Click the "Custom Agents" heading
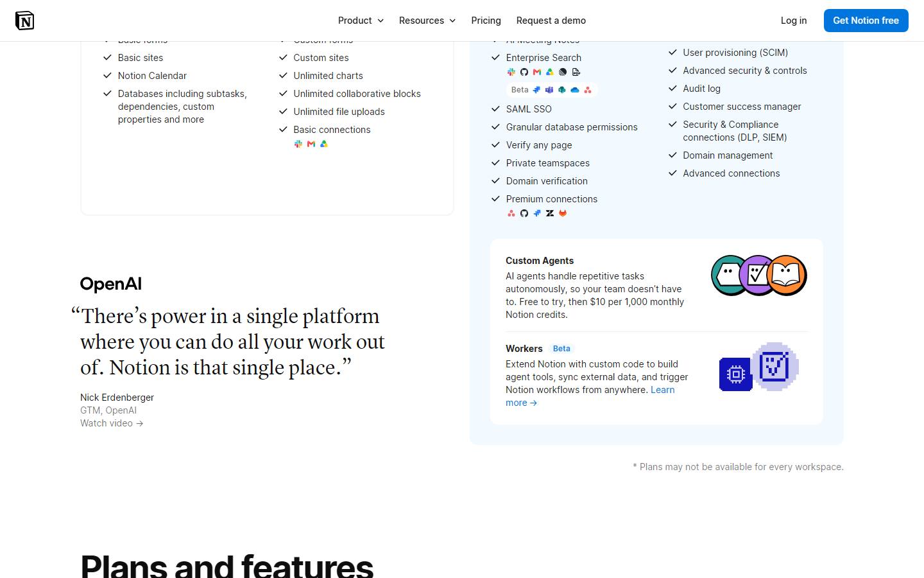 pos(540,261)
